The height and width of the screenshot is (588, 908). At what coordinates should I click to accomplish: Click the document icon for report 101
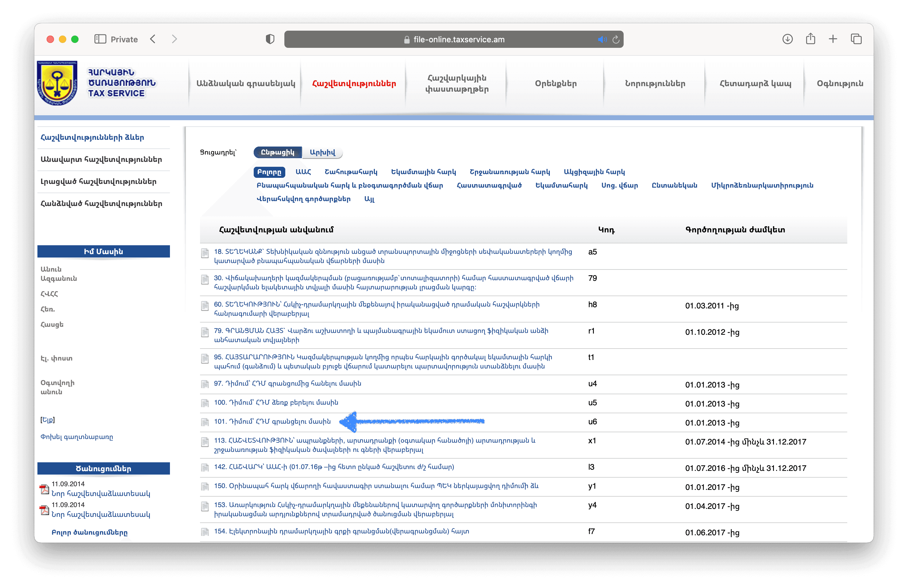(x=205, y=422)
